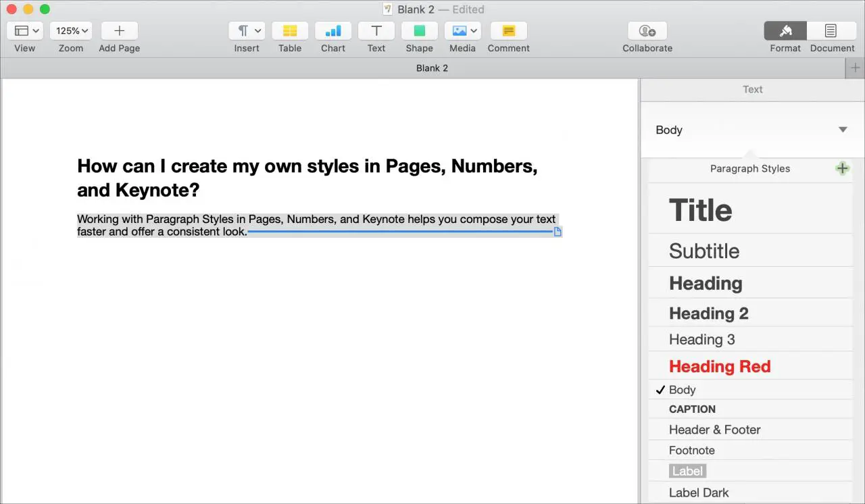Click the Add Page plus icon

point(120,31)
